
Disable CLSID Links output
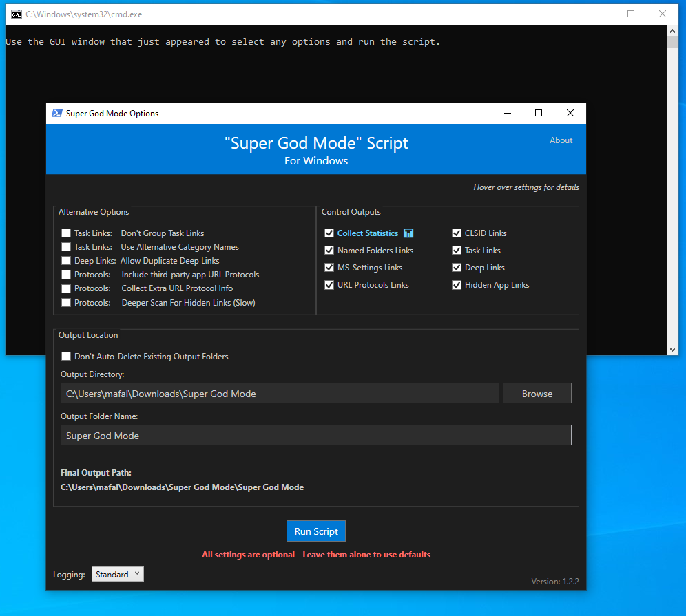point(457,233)
